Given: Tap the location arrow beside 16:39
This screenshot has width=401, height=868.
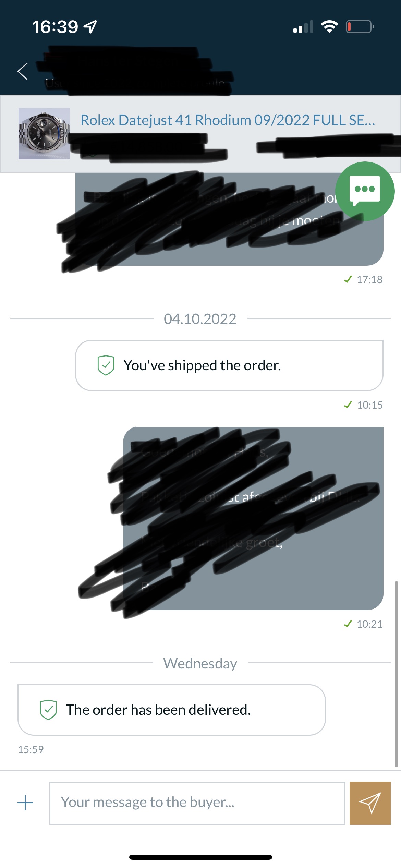Looking at the screenshot, I should point(90,27).
